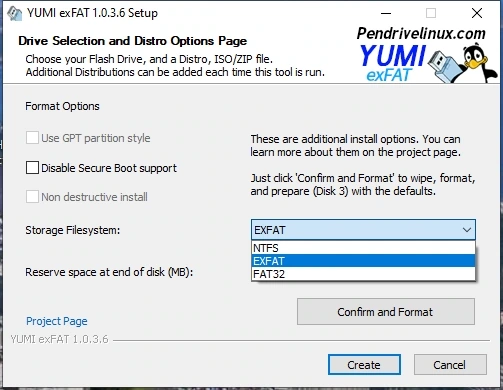Choose NTFS from the filesystem list
The image size is (503, 390).
click(363, 248)
